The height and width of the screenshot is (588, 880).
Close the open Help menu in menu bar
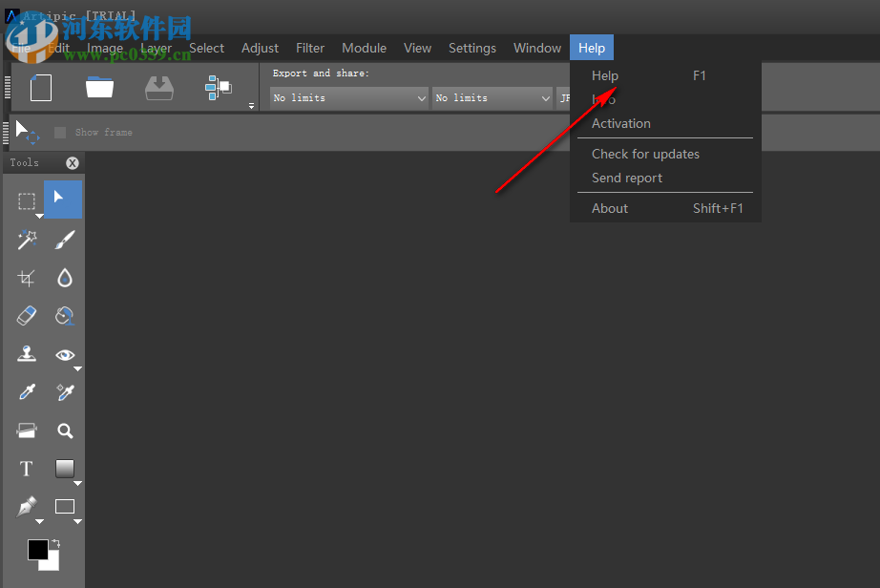coord(592,49)
